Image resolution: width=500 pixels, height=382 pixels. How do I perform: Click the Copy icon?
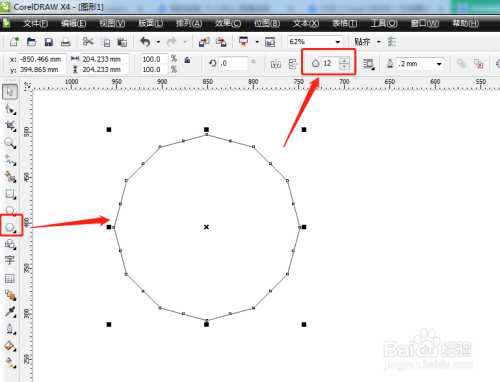click(106, 42)
